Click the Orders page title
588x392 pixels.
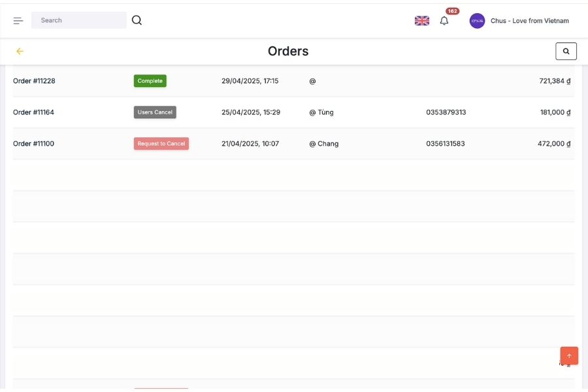[288, 51]
